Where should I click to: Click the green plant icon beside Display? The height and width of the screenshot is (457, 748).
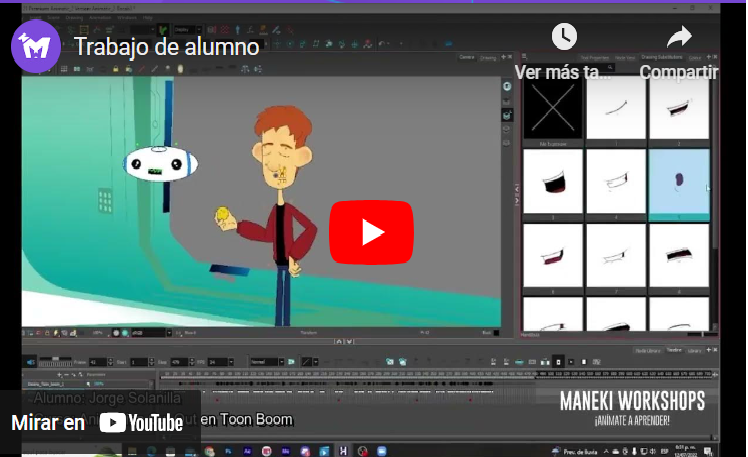point(163,30)
